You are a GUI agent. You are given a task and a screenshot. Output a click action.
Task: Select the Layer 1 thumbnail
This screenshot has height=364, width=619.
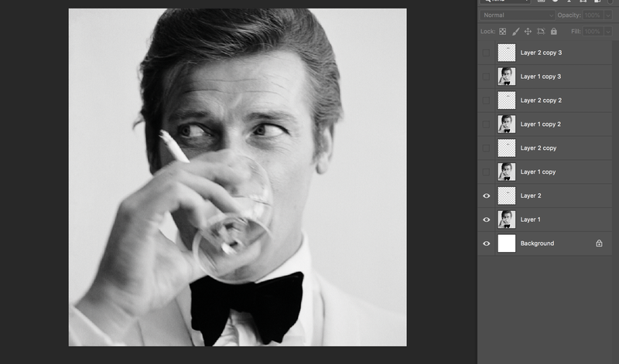[x=507, y=219]
